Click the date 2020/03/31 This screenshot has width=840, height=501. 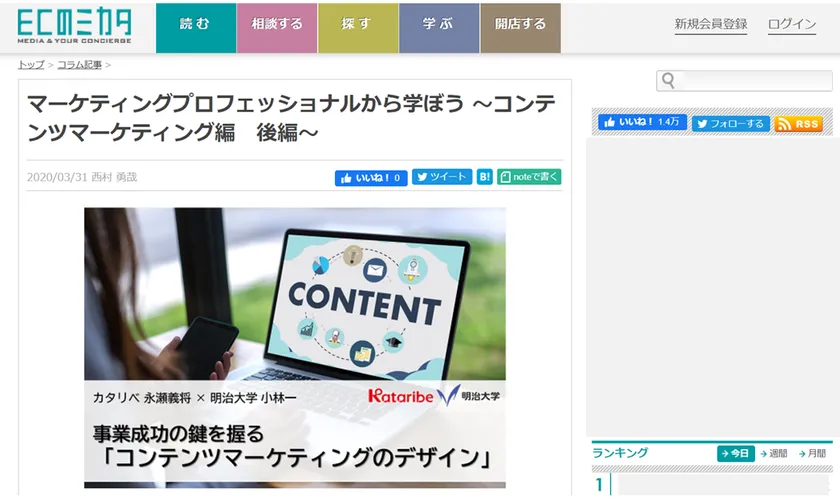[57, 177]
